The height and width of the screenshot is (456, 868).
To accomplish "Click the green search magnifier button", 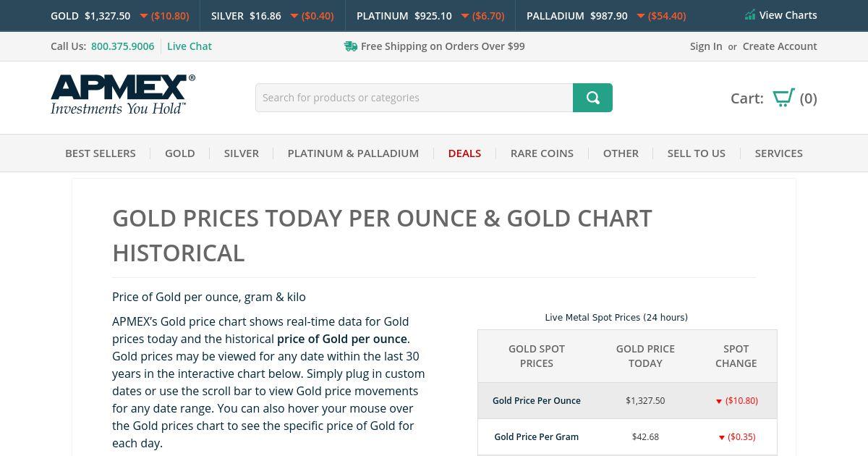I will click(592, 98).
